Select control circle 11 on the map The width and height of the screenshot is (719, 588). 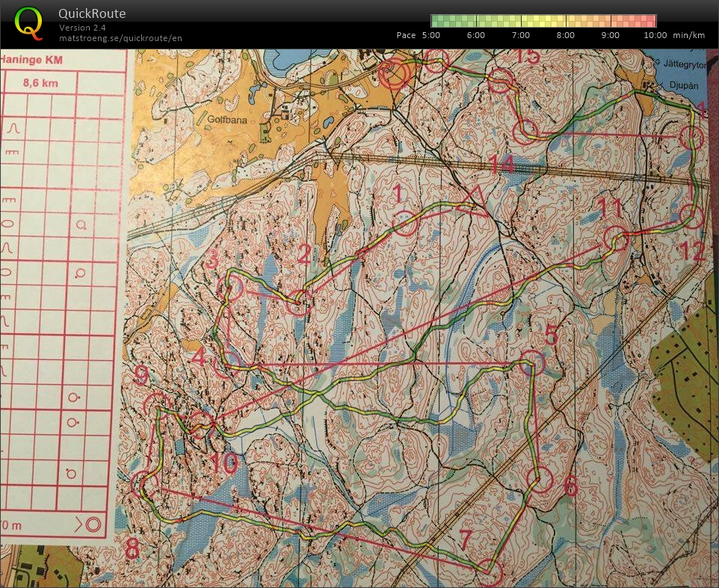pos(616,239)
